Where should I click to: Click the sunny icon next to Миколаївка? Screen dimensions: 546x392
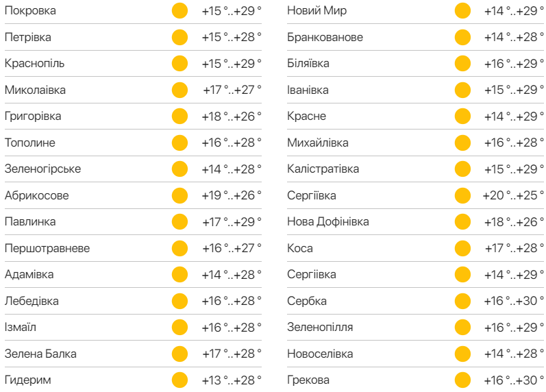(179, 90)
